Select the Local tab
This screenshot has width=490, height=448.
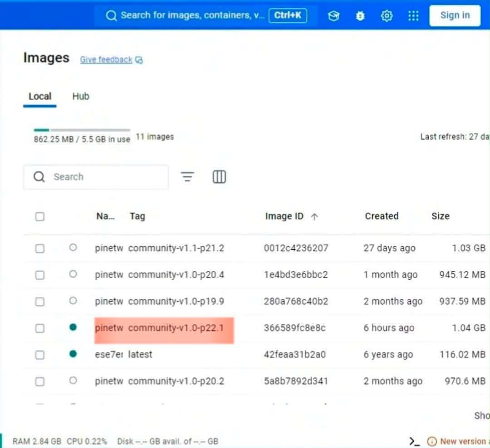tap(40, 96)
